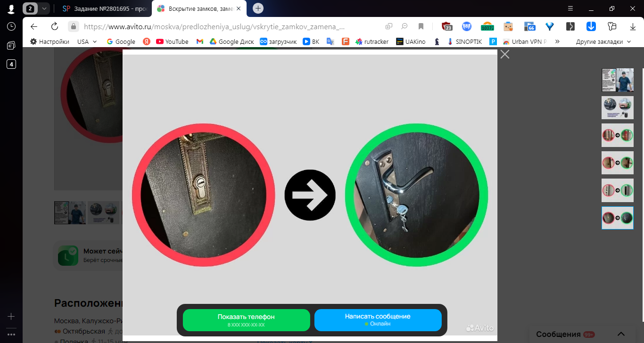
Task: Go back with the arrow button
Action: [33, 26]
